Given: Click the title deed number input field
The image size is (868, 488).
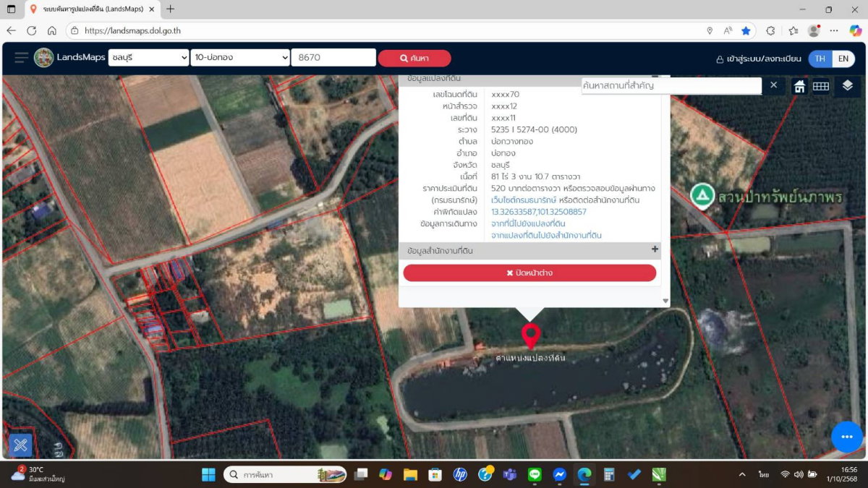Looking at the screenshot, I should click(x=333, y=58).
